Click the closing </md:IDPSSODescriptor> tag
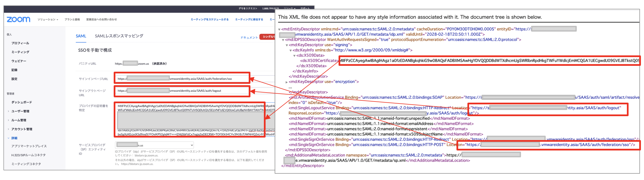The image size is (644, 180). pyautogui.click(x=308, y=150)
